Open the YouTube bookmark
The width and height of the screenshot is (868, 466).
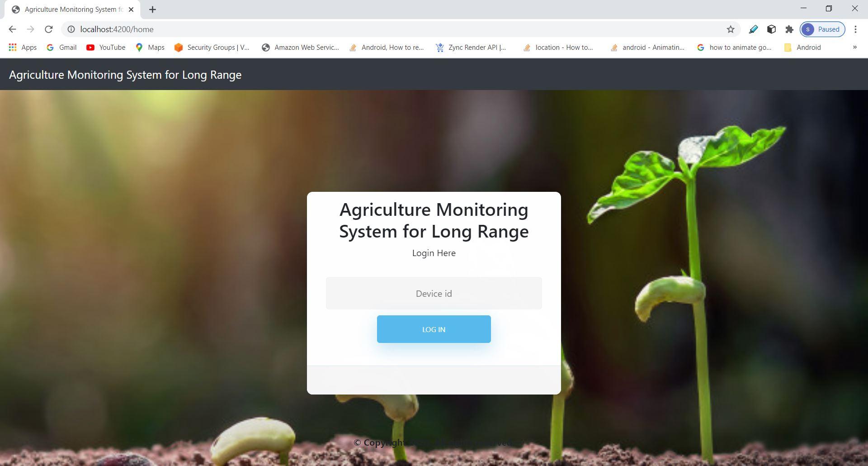pyautogui.click(x=106, y=47)
